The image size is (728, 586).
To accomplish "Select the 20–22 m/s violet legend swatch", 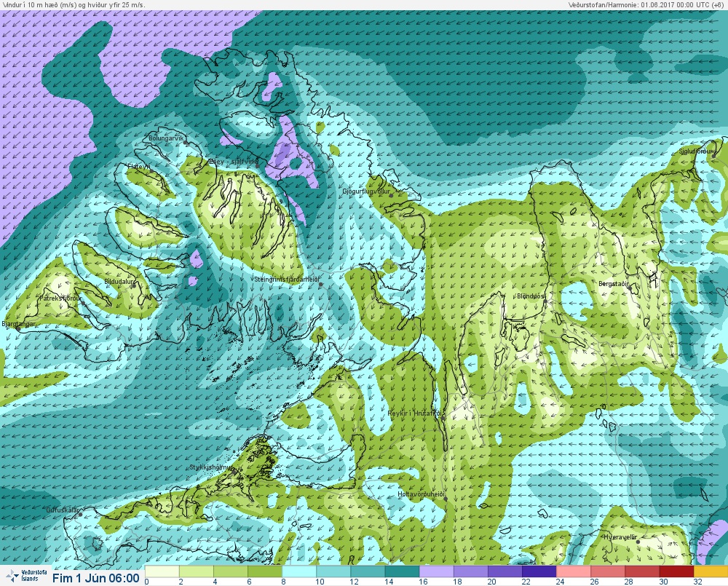I will 506,571.
